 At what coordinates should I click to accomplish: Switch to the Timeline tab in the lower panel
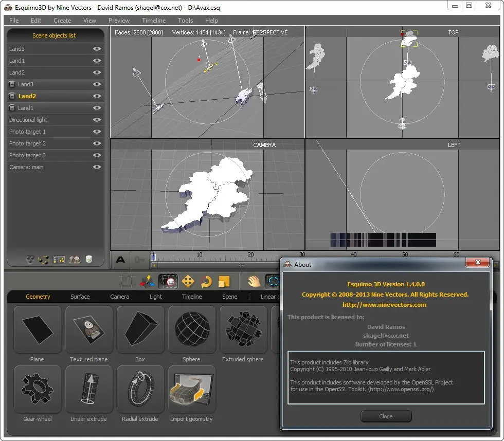(192, 297)
